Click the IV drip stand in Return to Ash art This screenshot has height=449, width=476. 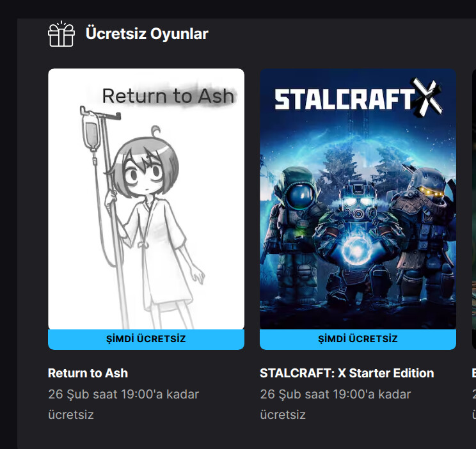point(102,212)
